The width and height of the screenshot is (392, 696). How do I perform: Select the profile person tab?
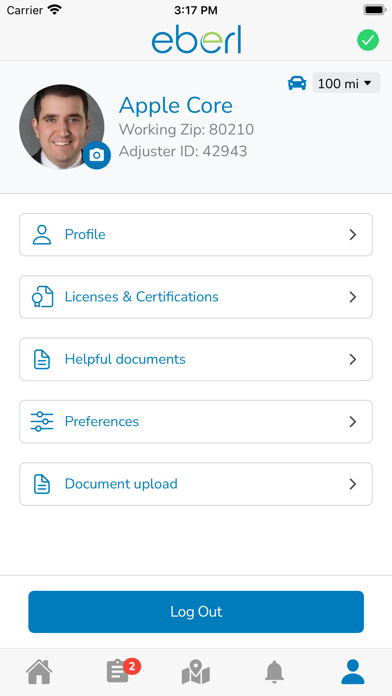click(x=353, y=672)
